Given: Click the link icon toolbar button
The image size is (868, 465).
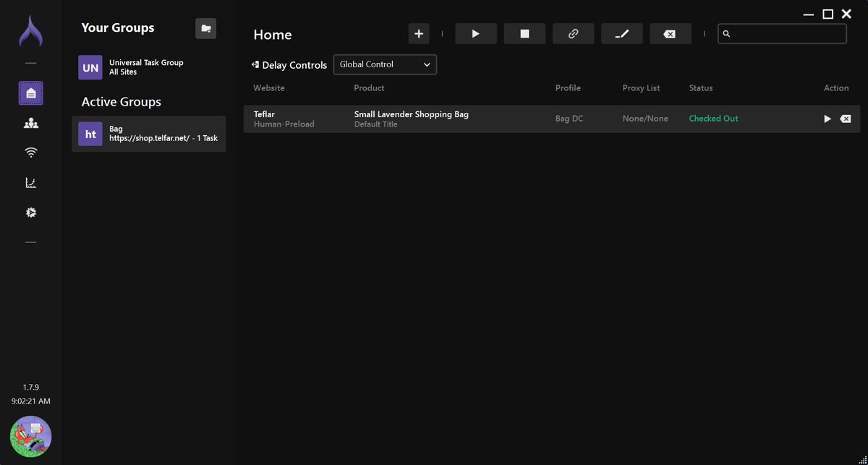Looking at the screenshot, I should 573,34.
